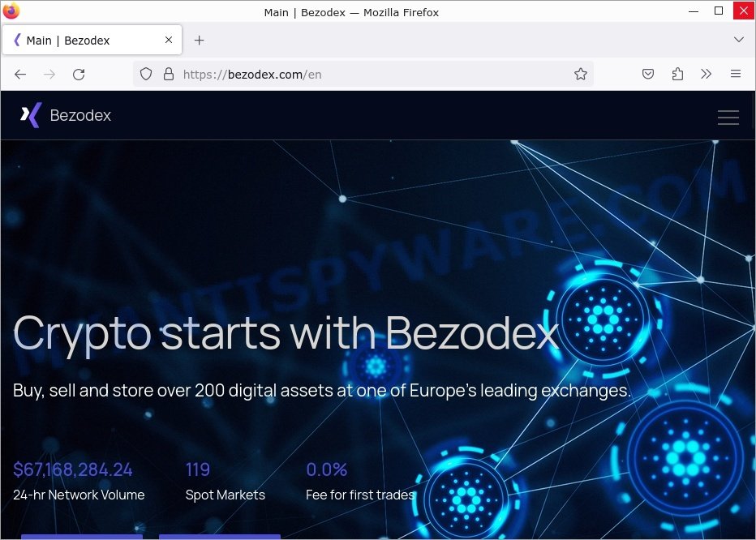Open the Firefox application menu
The width and height of the screenshot is (756, 540).
click(735, 74)
